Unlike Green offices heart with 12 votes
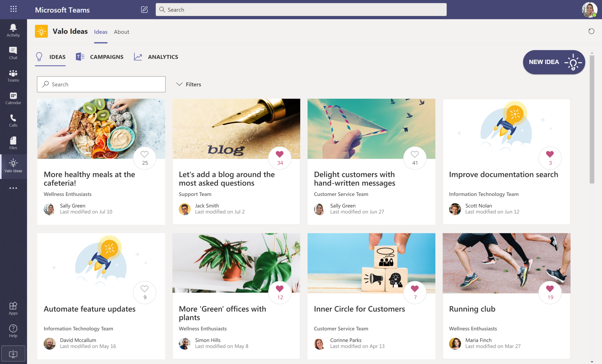Viewport: 602px width, 364px height. pyautogui.click(x=280, y=293)
